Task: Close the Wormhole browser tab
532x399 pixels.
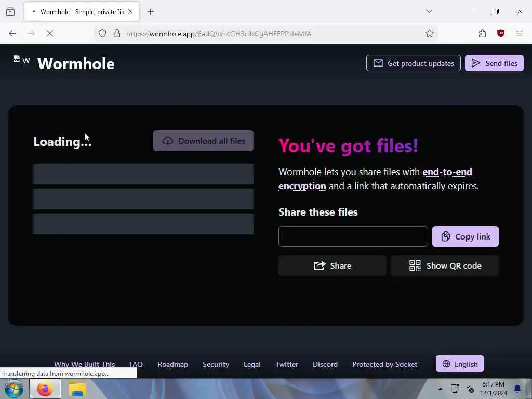Action: 130,11
